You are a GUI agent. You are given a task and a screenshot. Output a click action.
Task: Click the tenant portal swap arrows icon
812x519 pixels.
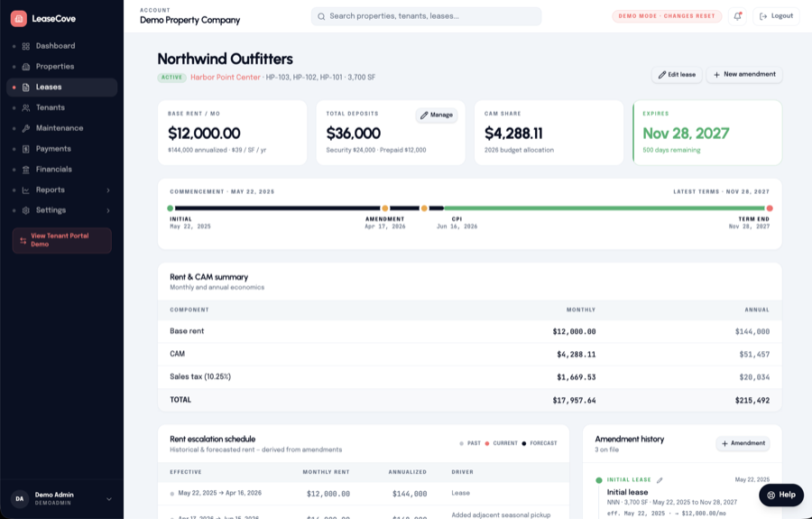(23, 240)
